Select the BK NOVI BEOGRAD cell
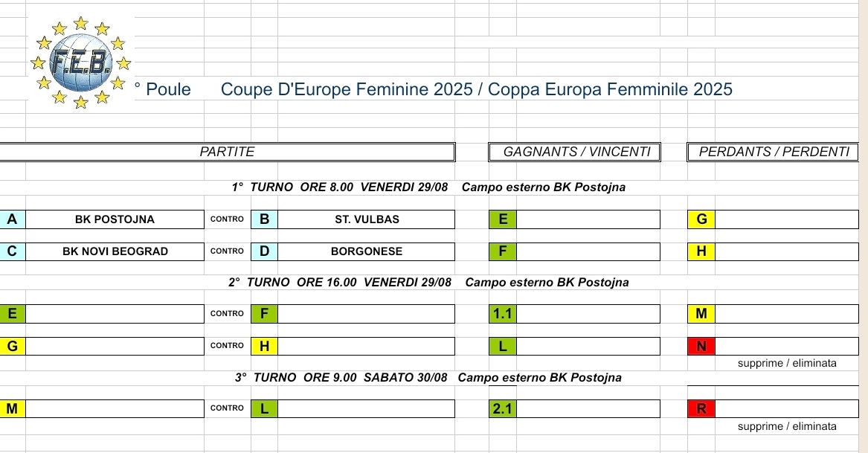Image resolution: width=868 pixels, height=453 pixels. 115,251
